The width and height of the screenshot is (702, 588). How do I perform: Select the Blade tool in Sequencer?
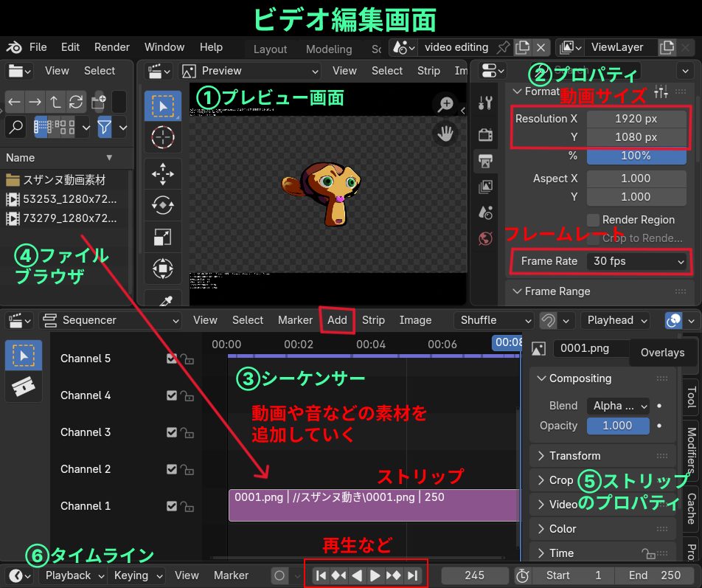(x=23, y=386)
